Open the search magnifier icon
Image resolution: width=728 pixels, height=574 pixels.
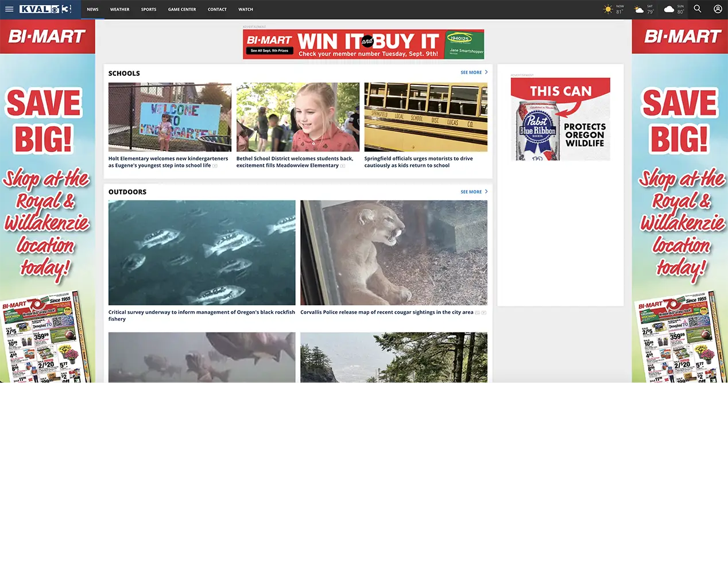pos(698,9)
